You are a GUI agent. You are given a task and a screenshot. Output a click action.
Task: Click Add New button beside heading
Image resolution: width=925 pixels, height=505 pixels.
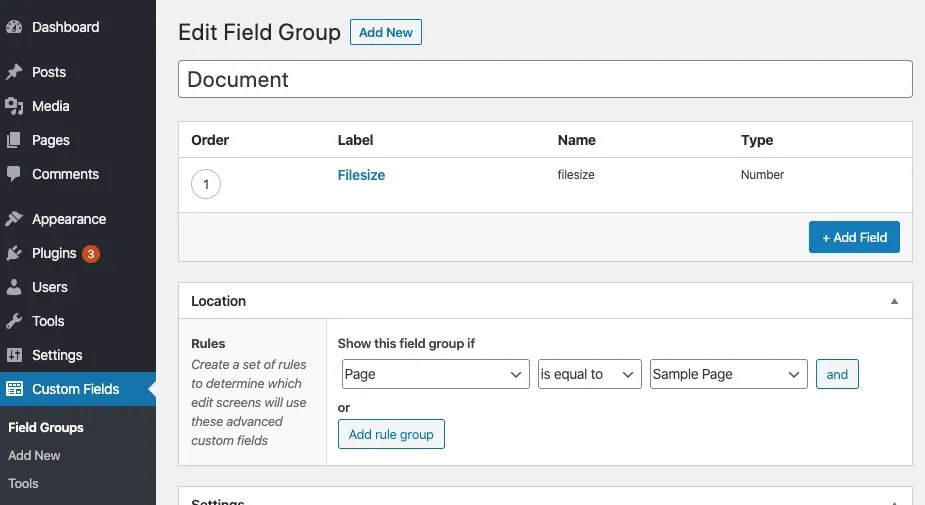(x=386, y=32)
